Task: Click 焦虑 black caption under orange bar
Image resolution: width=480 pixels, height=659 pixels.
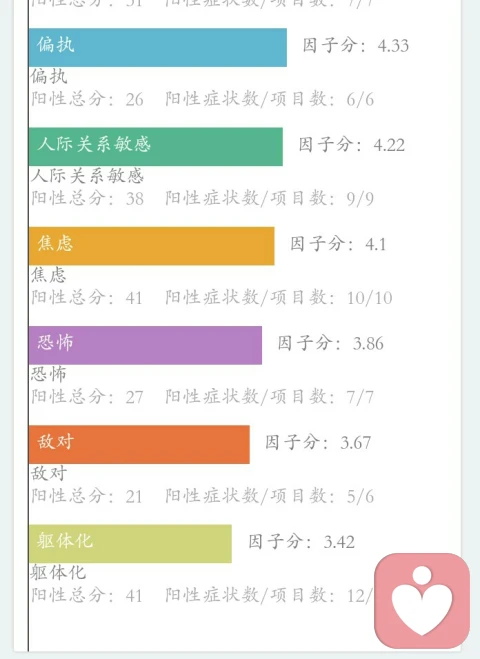Action: 48,275
